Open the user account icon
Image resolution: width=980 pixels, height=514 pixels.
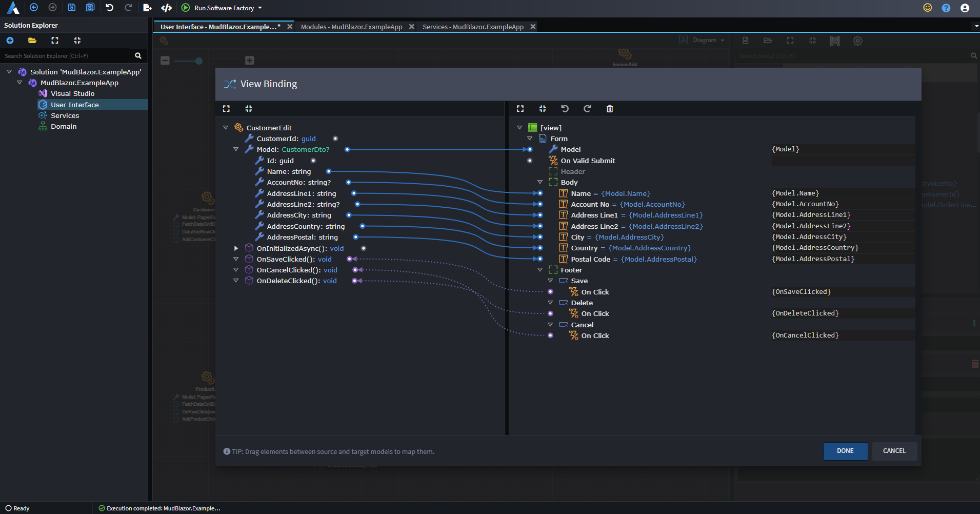click(x=965, y=8)
